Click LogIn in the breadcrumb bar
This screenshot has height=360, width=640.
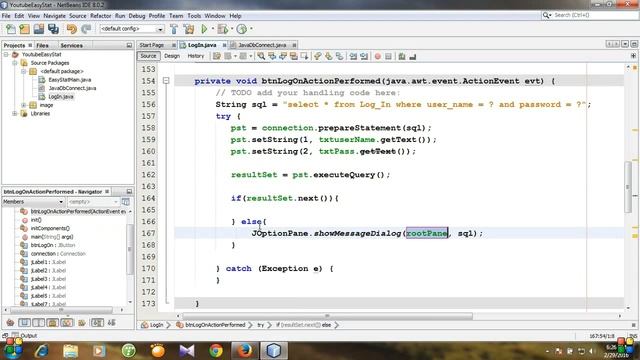tap(156, 325)
